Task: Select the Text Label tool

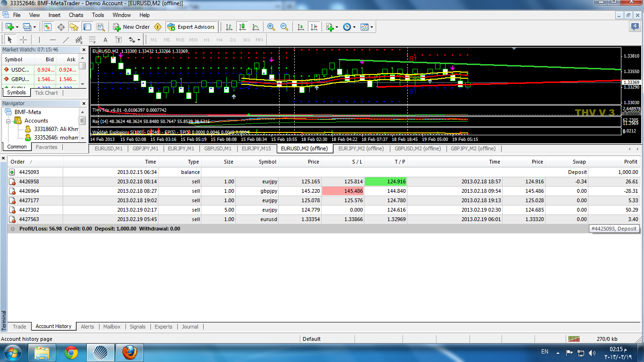Action: click(118, 40)
